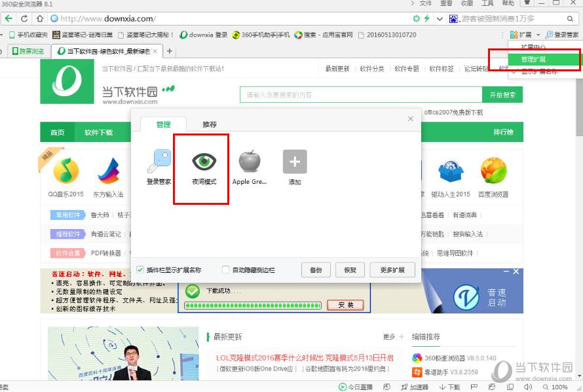The image size is (583, 392).
Task: Click the 驱动人生2015 software icon
Action: point(451,169)
